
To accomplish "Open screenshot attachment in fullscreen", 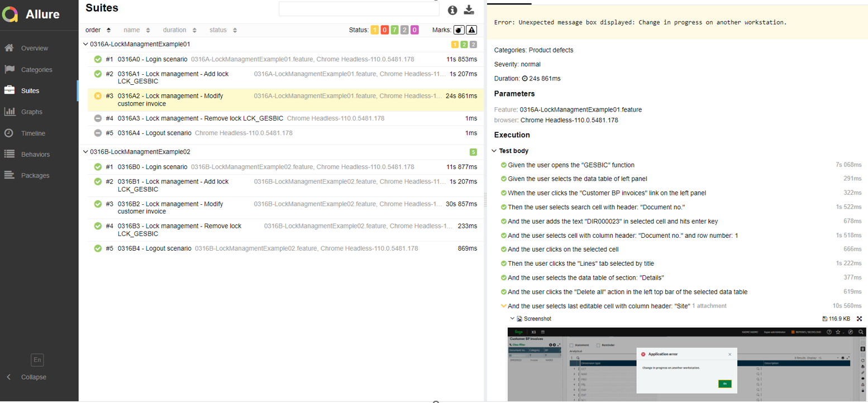I will pos(859,319).
